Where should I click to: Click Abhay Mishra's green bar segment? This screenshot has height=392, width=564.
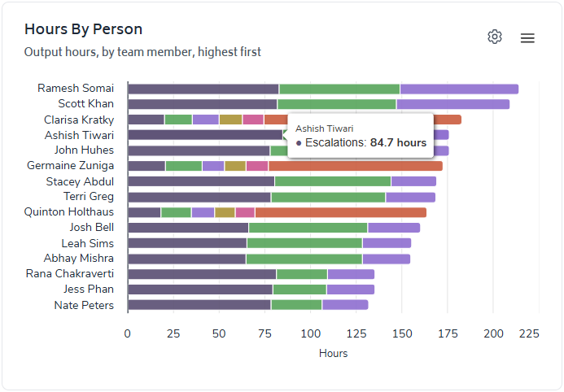pyautogui.click(x=304, y=259)
